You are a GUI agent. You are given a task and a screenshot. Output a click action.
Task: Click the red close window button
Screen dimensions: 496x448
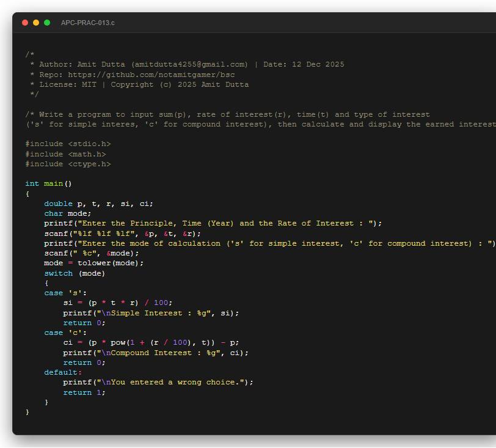tap(25, 23)
